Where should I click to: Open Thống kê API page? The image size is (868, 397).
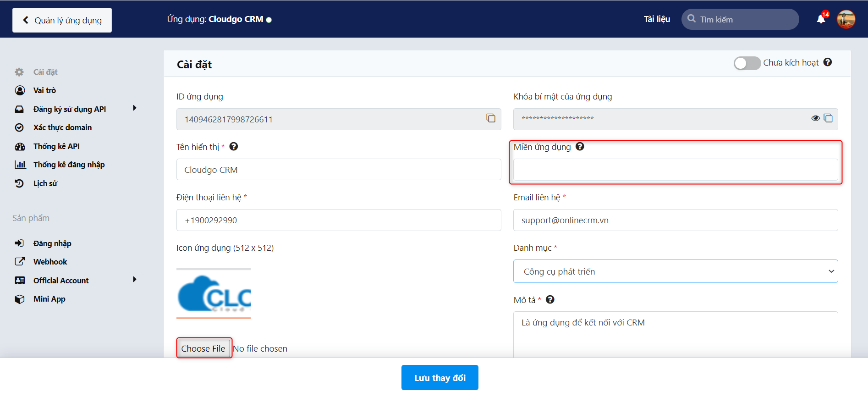pyautogui.click(x=56, y=146)
